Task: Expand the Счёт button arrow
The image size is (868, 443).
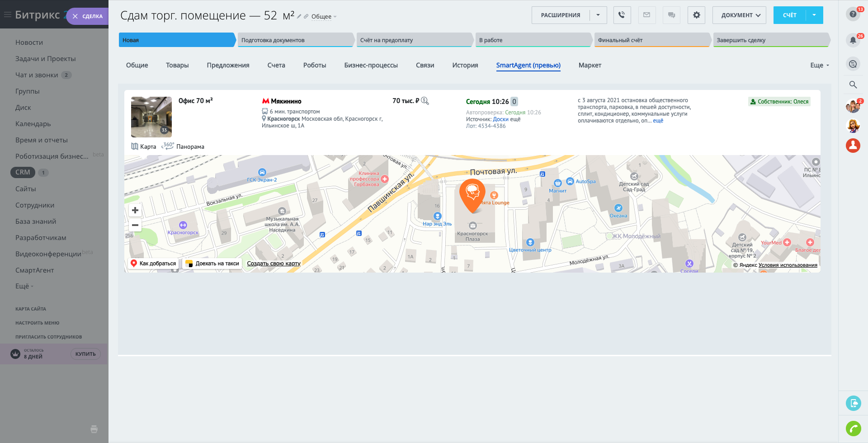Action: [x=814, y=15]
